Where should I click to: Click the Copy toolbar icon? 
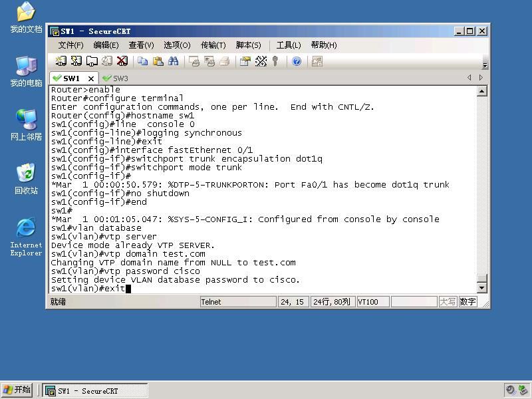pos(143,61)
